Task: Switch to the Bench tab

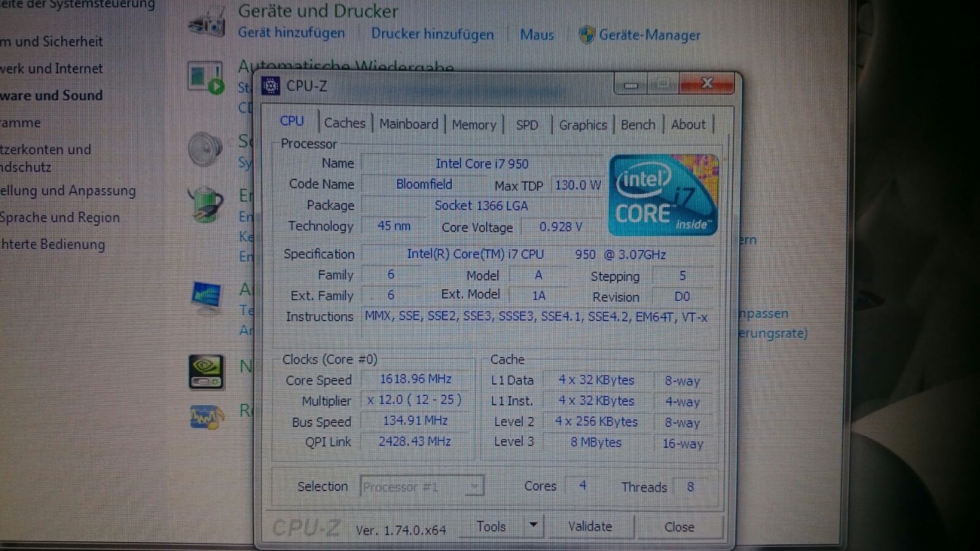Action: click(638, 124)
